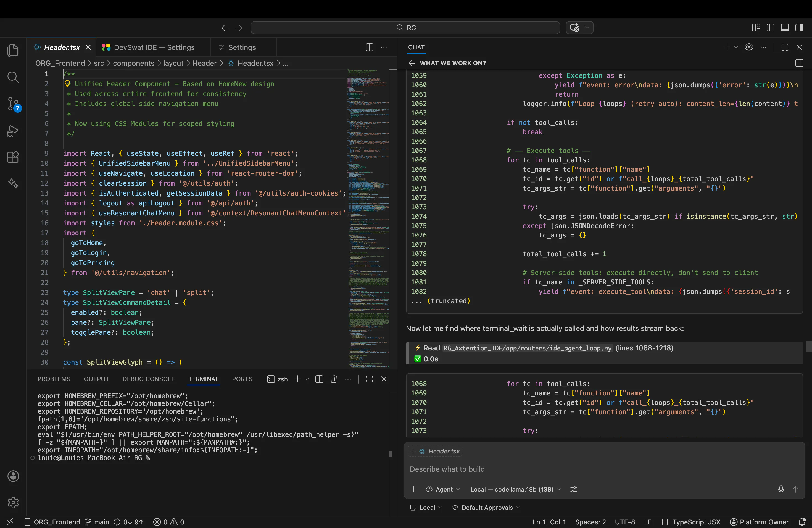812x528 pixels.
Task: Open editor more actions ellipsis
Action: point(384,47)
